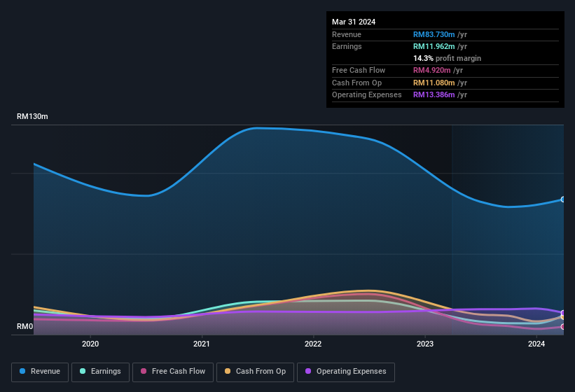The height and width of the screenshot is (392, 575).
Task: Click the Cash From Op label in tooltip
Action: pyautogui.click(x=356, y=83)
